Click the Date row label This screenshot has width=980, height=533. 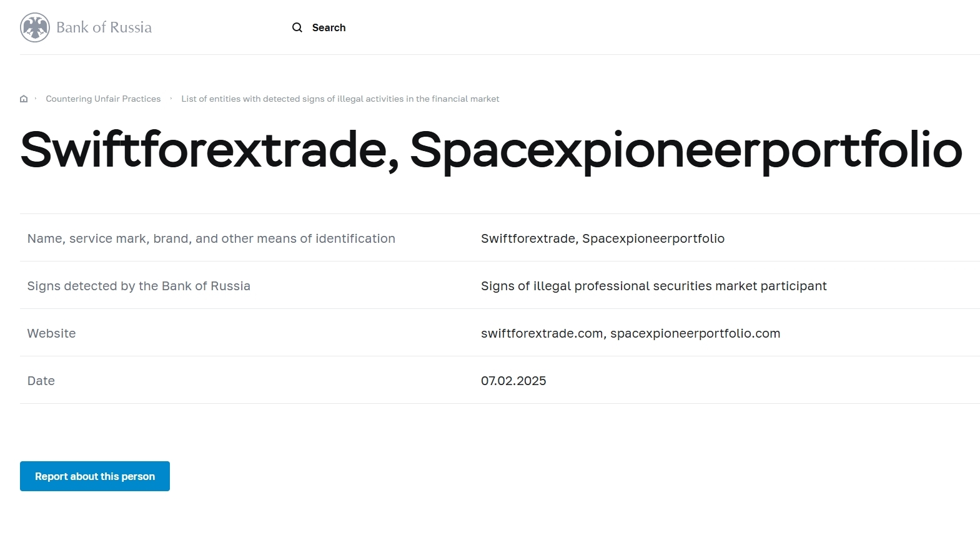(41, 381)
